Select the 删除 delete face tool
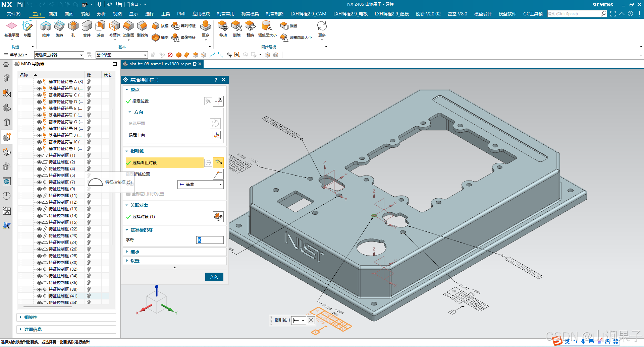The width and height of the screenshot is (644, 347). 236,29
